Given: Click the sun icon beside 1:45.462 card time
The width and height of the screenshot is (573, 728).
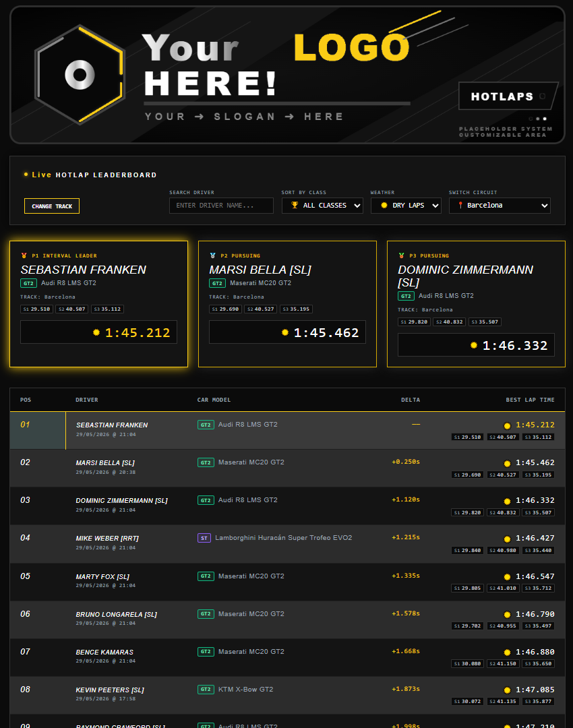Looking at the screenshot, I should click(285, 332).
